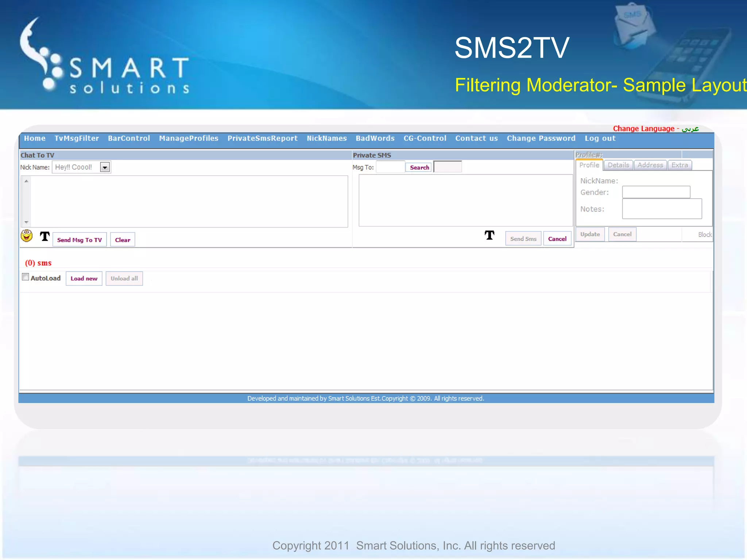Focus the Gender text field
The height and width of the screenshot is (560, 747).
pyautogui.click(x=656, y=192)
